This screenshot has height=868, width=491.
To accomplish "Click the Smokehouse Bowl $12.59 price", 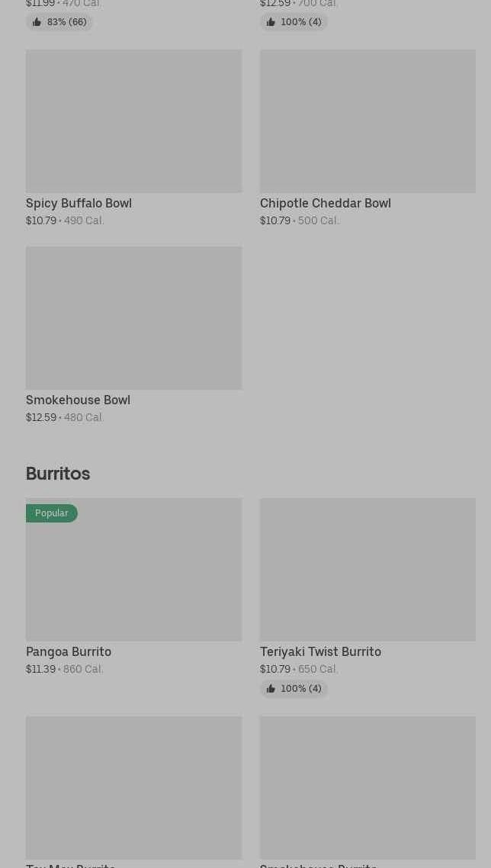I will click(41, 418).
